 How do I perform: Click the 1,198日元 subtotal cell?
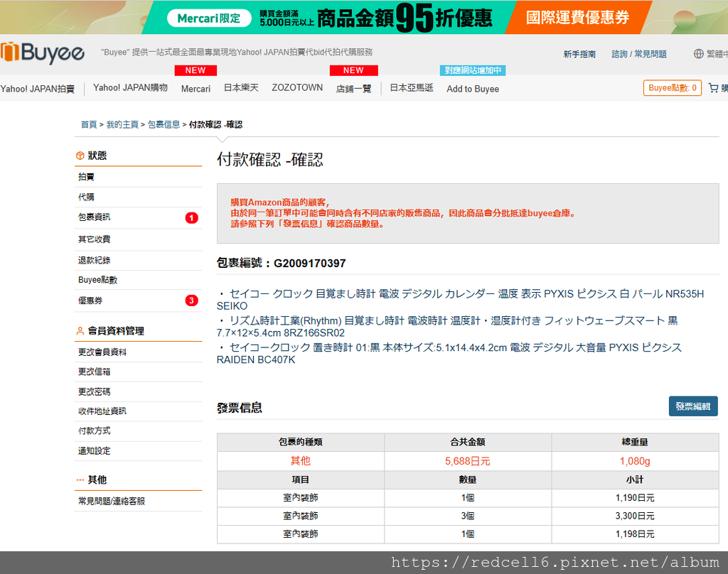[635, 534]
